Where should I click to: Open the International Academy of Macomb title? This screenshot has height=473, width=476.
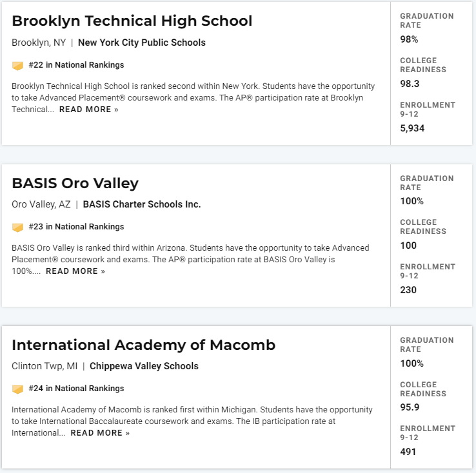[x=144, y=345]
